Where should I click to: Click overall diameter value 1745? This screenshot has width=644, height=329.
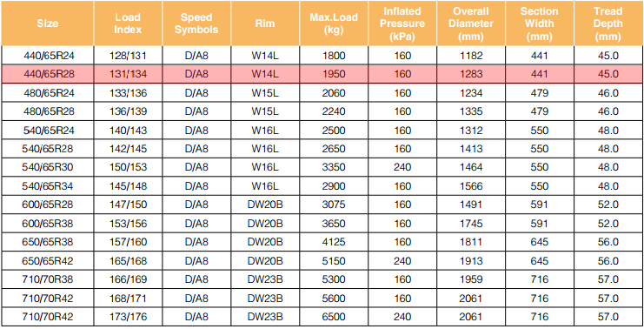point(471,224)
